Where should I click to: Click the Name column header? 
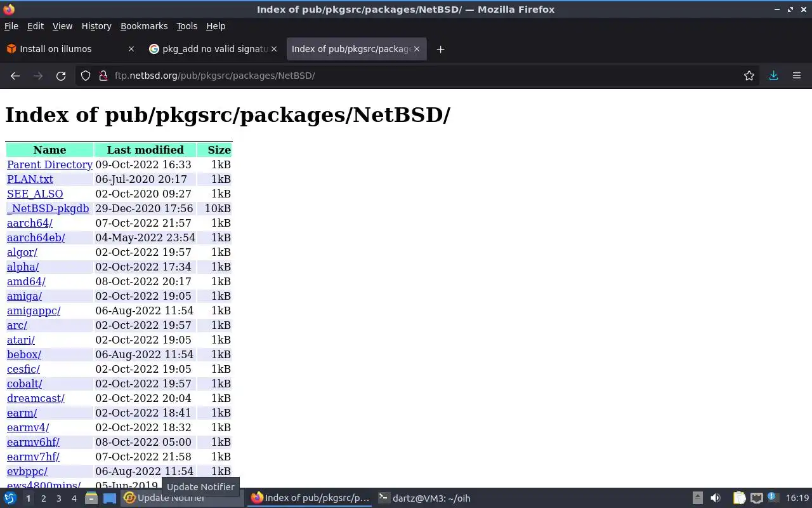pyautogui.click(x=49, y=150)
